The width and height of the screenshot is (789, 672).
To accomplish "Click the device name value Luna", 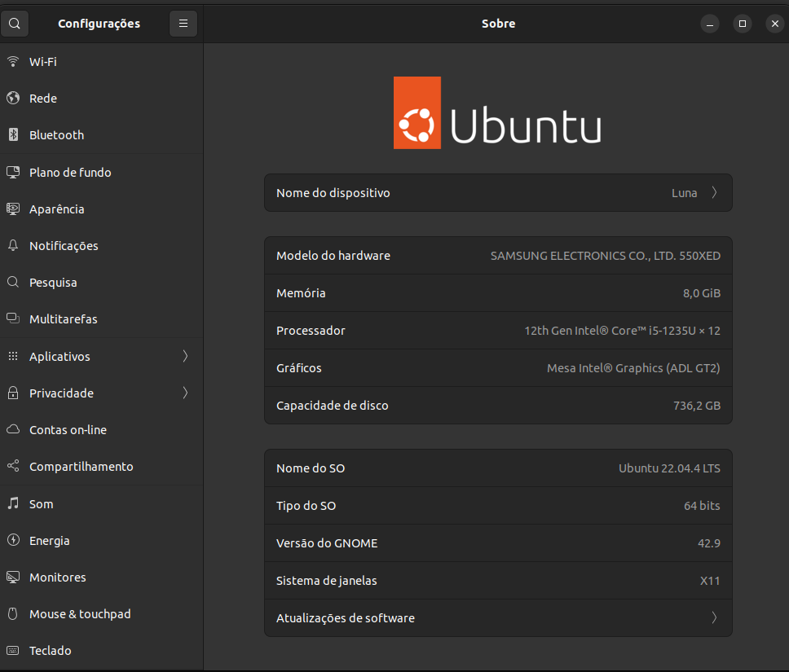I will 685,193.
